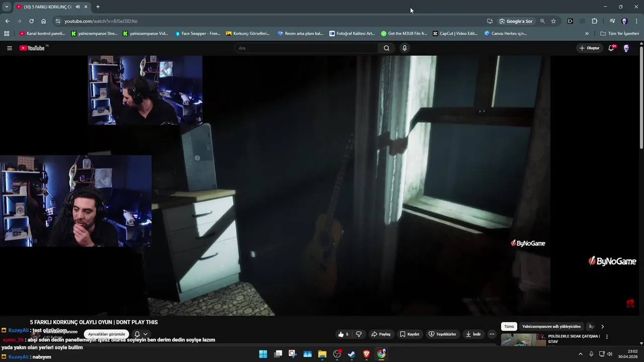This screenshot has height=362, width=644.
Task: Select Yalnizsempanzee adlı yükleyiciden chip
Action: point(551,326)
